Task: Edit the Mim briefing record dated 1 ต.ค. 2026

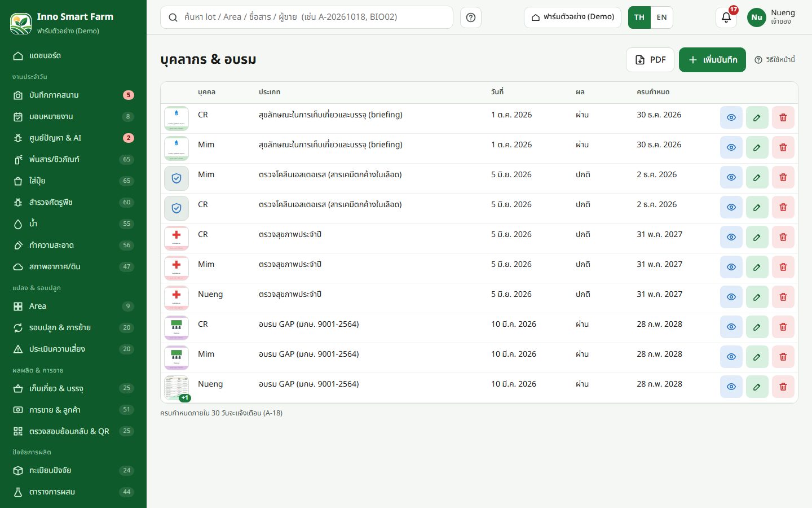Action: pos(757,147)
